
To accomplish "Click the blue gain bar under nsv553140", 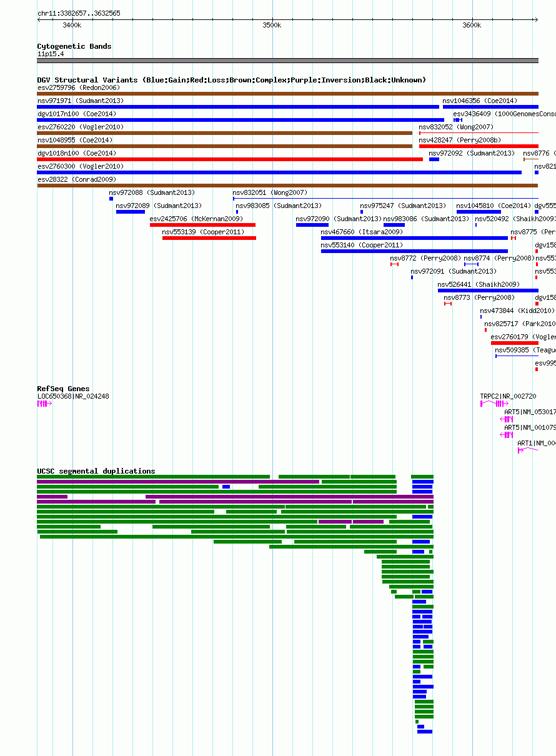I will (x=414, y=251).
